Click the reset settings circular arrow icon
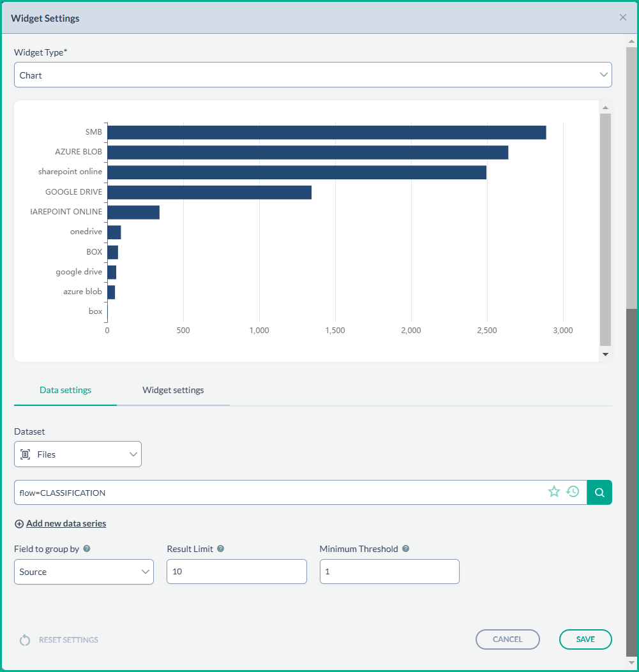639x672 pixels. pos(25,640)
